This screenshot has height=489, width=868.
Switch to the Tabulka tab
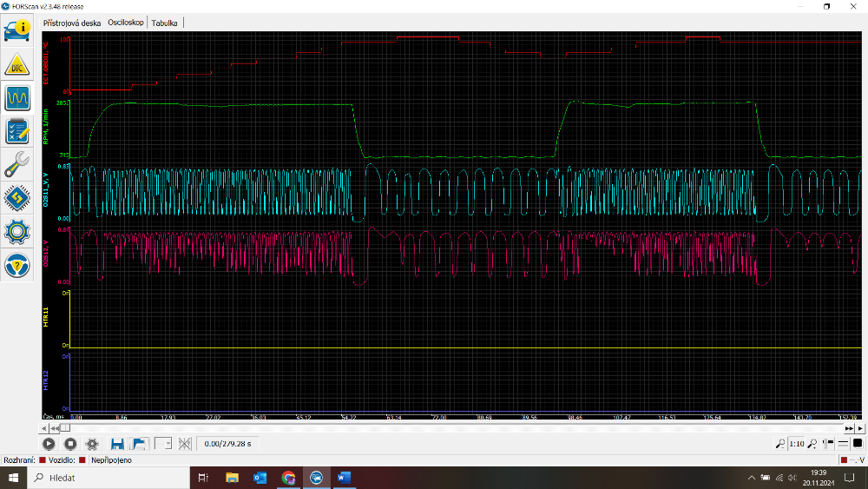(x=164, y=23)
